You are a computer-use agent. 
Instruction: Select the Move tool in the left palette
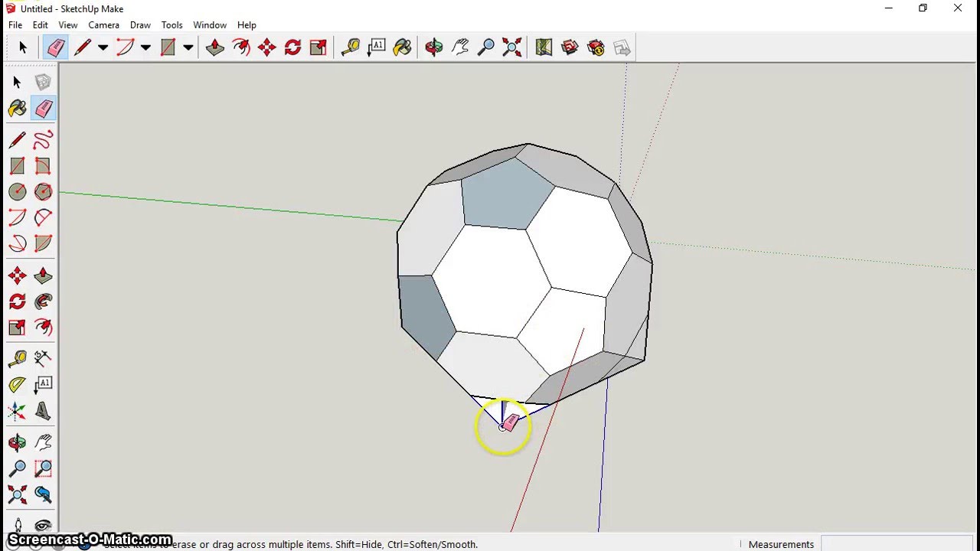(17, 275)
